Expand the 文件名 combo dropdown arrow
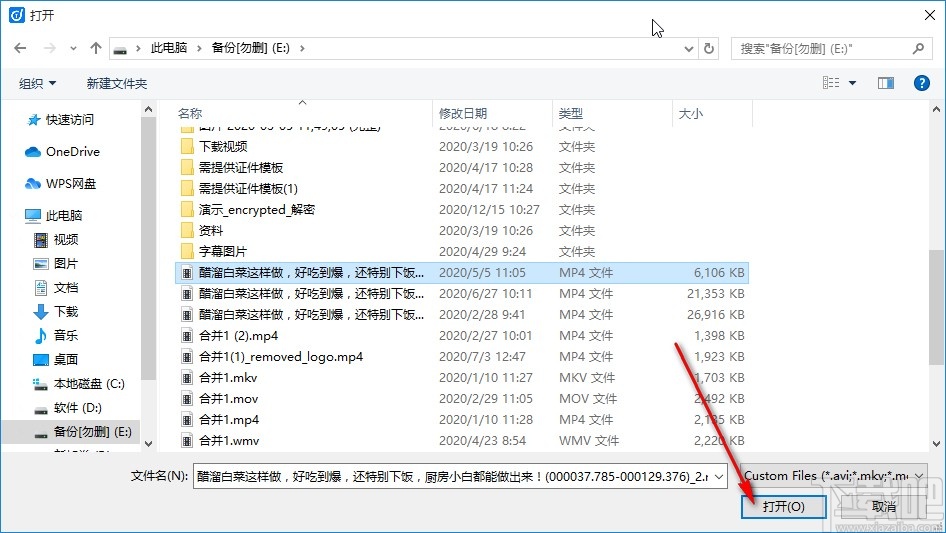The width and height of the screenshot is (946, 533). point(719,476)
